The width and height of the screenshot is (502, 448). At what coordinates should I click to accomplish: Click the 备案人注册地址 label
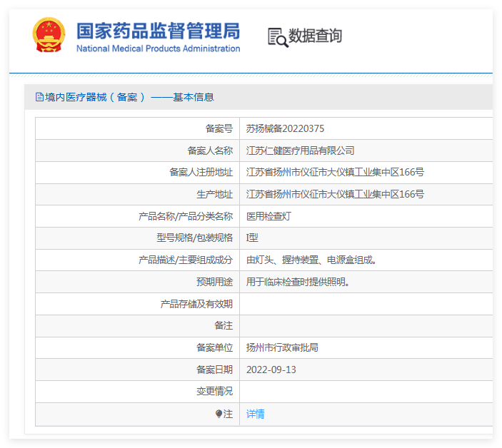(x=201, y=173)
